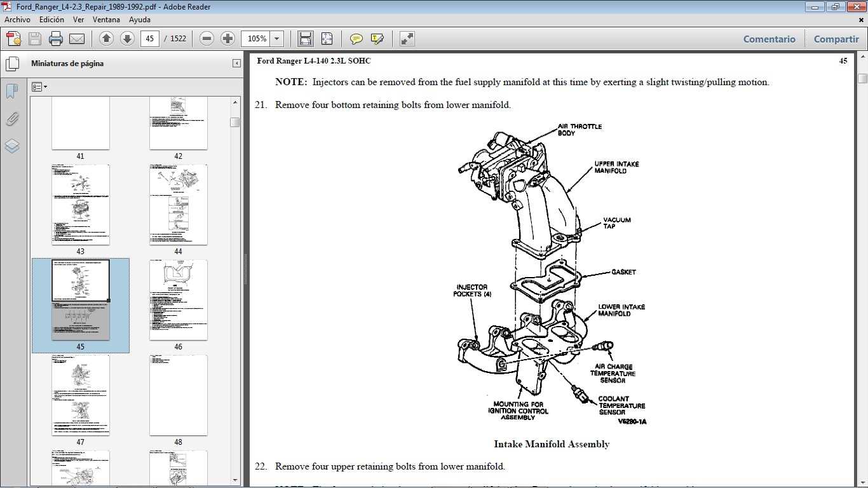Click the page header Ford Ranger L4-140 text

(314, 61)
